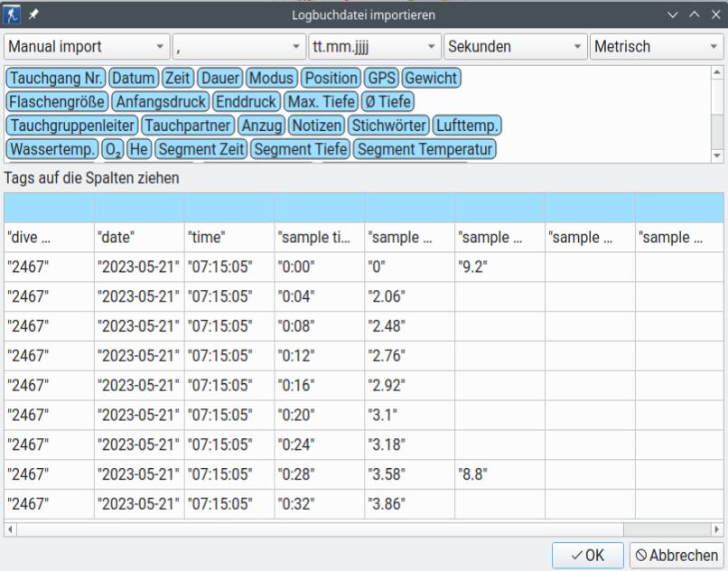Select the Datum tag chip
The image size is (728, 571).
(x=132, y=79)
